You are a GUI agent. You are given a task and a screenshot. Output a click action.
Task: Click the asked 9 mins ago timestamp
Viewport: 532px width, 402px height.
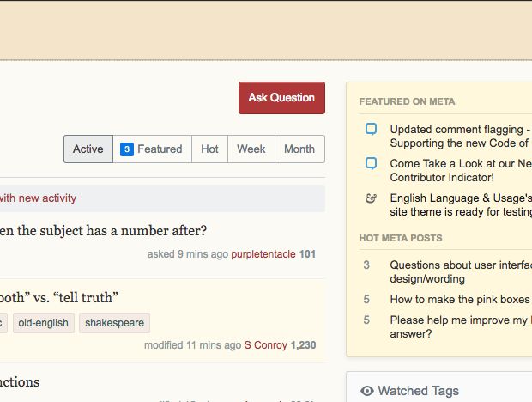[187, 254]
